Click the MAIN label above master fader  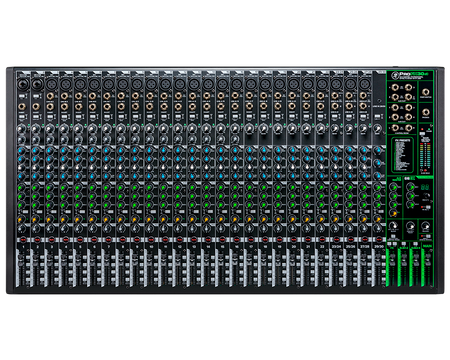(427, 246)
